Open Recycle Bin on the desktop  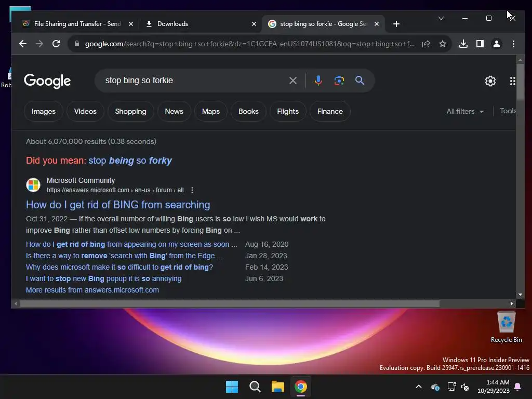pyautogui.click(x=506, y=327)
